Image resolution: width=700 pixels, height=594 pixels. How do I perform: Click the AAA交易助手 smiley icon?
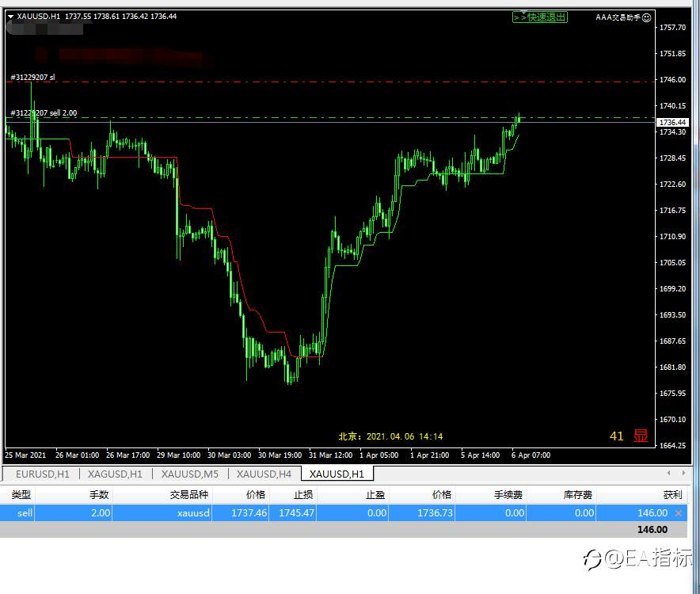tap(646, 17)
